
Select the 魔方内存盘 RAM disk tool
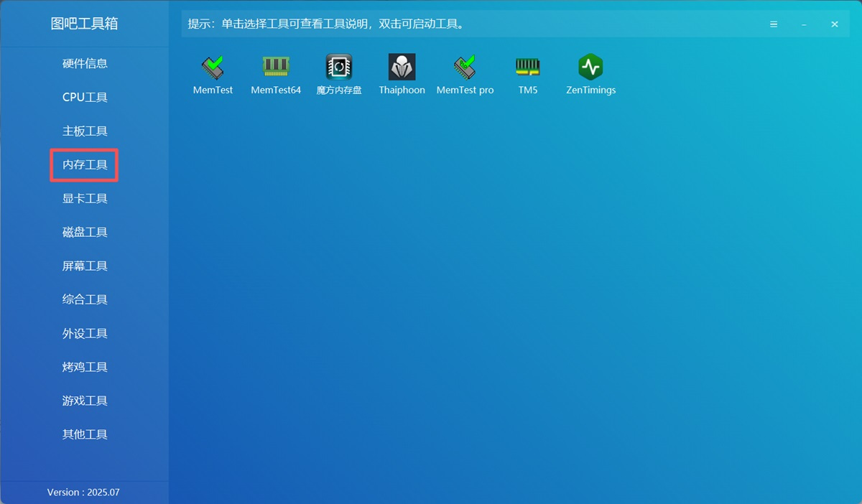point(338,72)
